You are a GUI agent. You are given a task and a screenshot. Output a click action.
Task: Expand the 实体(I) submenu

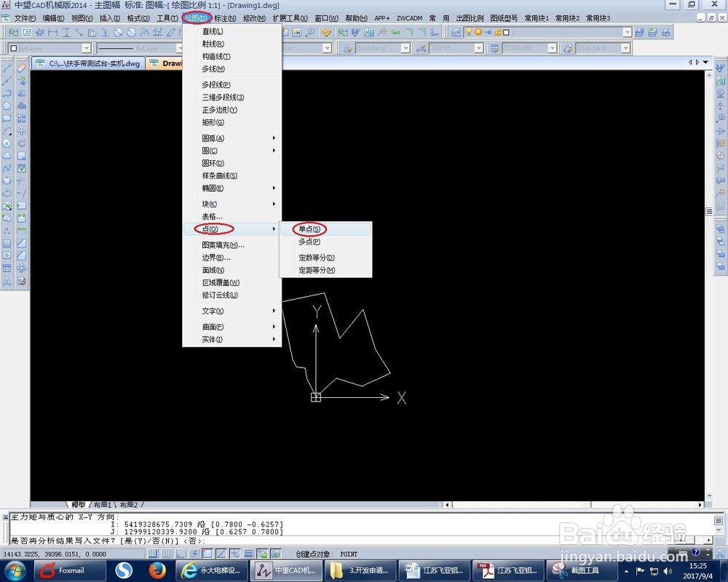pyautogui.click(x=232, y=339)
